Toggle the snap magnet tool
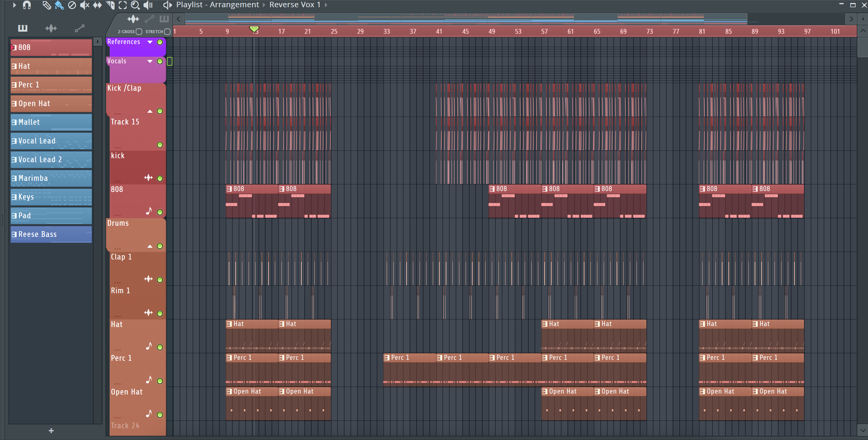This screenshot has width=868, height=440. [27, 5]
